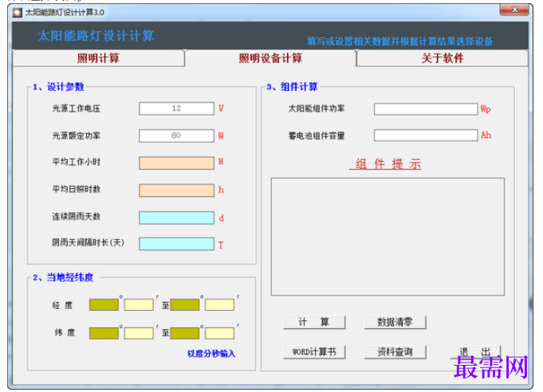Click the 平均日照时数 input field
The width and height of the screenshot is (543, 392).
click(x=176, y=190)
